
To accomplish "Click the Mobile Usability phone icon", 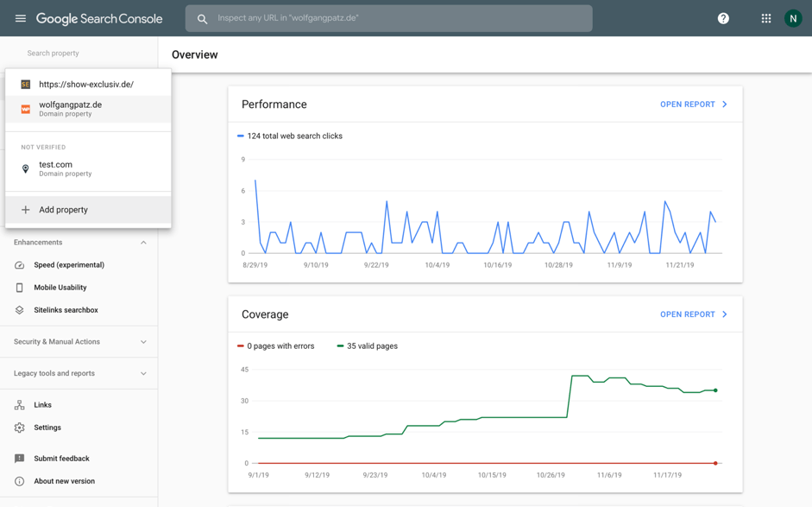I will pos(19,288).
